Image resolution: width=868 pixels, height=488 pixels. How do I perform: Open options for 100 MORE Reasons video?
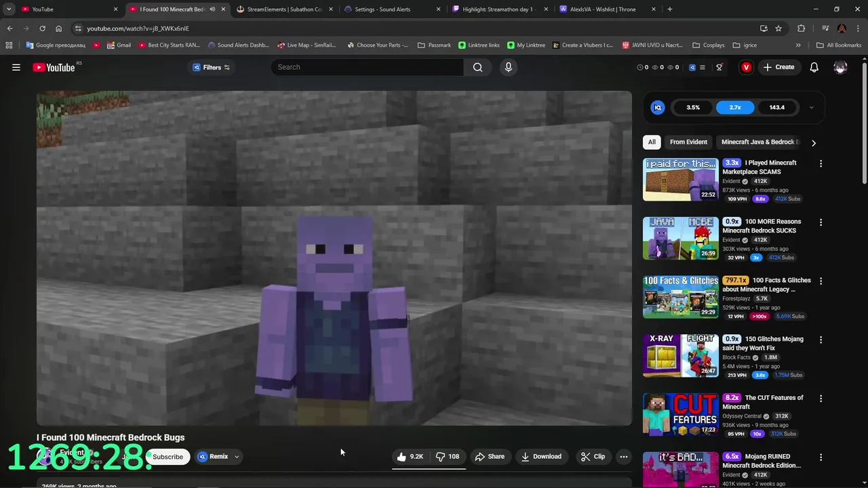point(821,222)
